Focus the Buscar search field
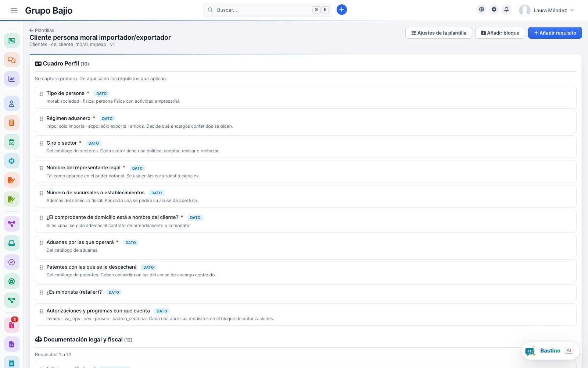Screen dimensions: 588x368 point(268,10)
